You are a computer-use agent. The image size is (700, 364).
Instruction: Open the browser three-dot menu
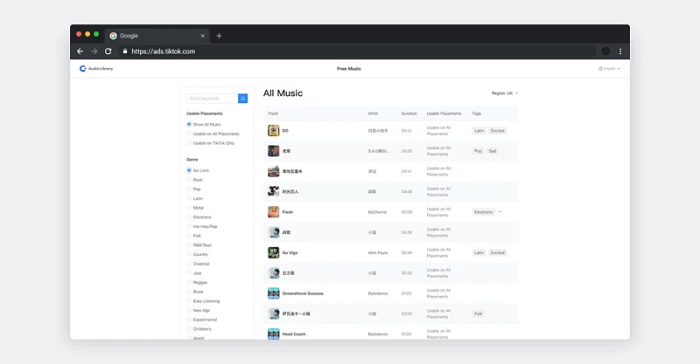click(x=620, y=51)
